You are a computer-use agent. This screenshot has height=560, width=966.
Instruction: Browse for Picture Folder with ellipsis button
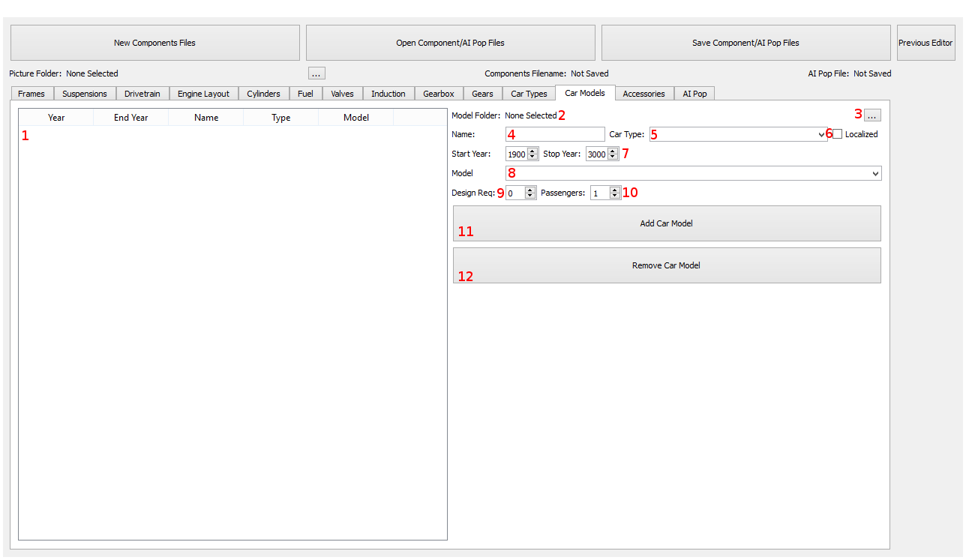pyautogui.click(x=316, y=73)
